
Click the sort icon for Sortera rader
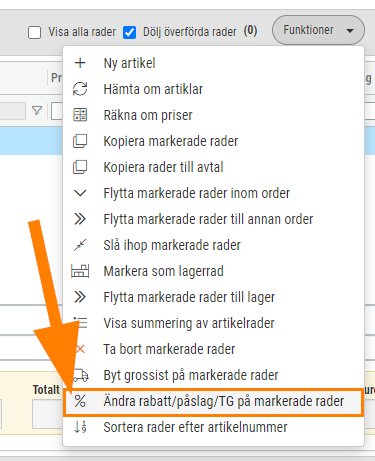pos(80,427)
